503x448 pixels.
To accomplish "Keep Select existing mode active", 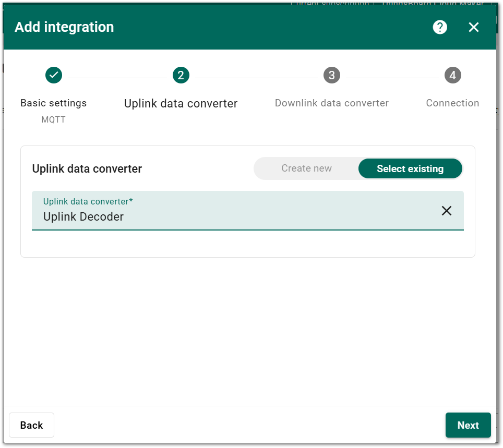I will point(410,168).
